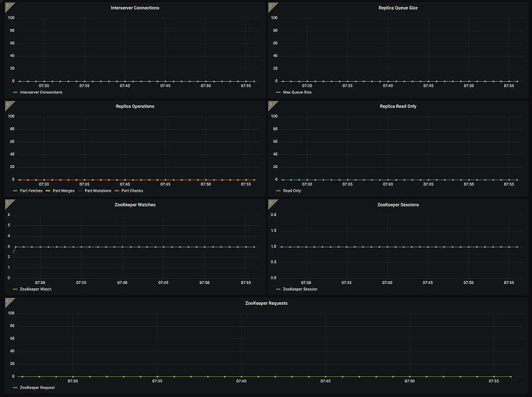Open the ZooKeeper Requests panel menu
Screen dimensions: 532x397
click(266, 303)
